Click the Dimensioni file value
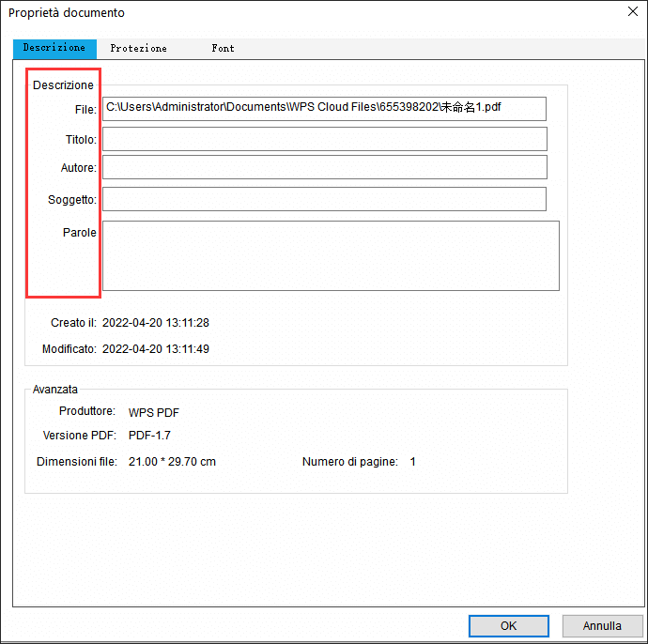 (172, 462)
